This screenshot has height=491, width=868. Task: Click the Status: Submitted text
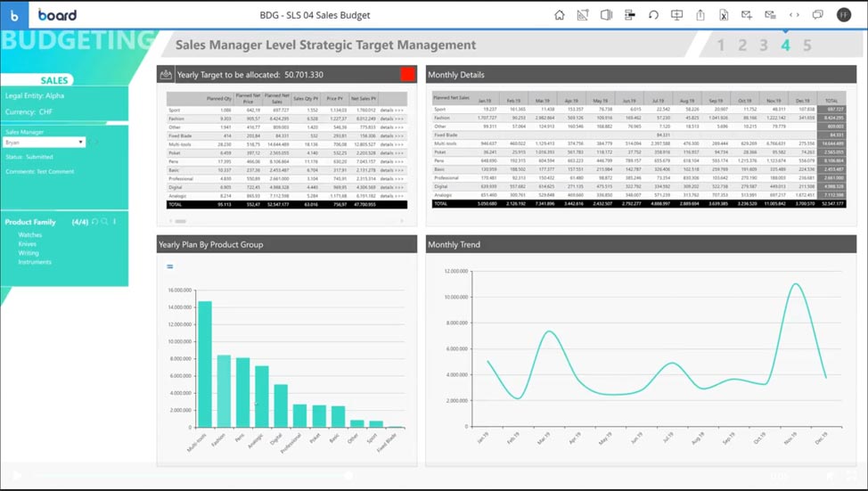tap(29, 157)
